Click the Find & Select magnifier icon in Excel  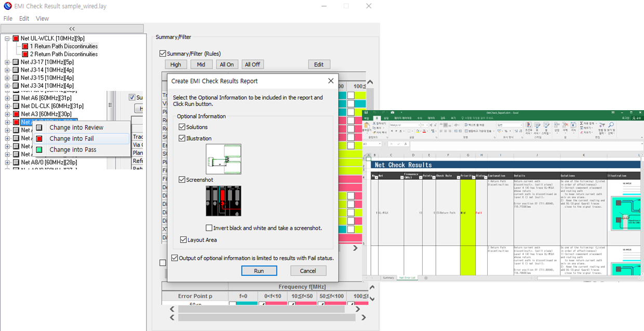click(611, 125)
